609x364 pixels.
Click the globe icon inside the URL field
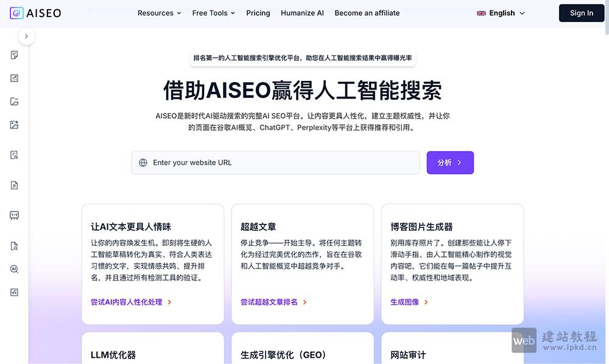143,163
